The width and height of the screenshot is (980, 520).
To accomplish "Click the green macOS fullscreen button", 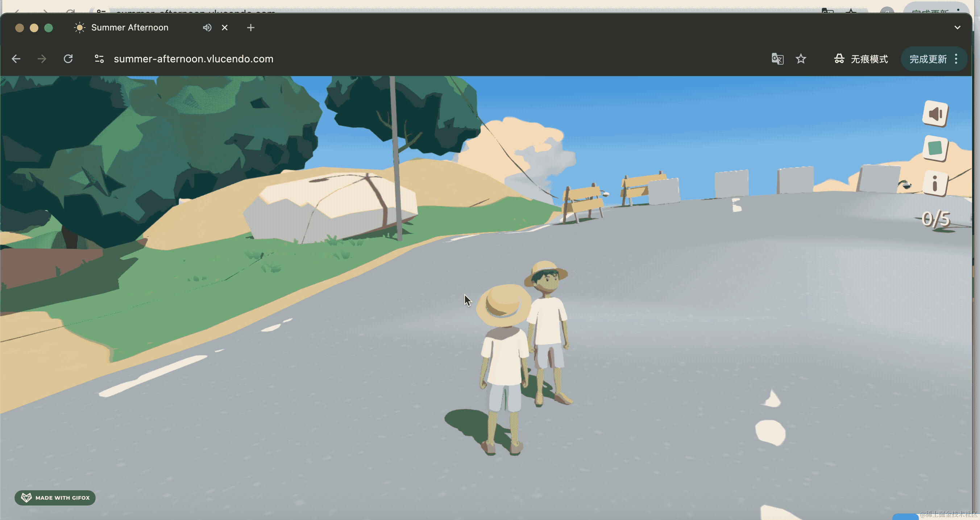I will click(48, 28).
